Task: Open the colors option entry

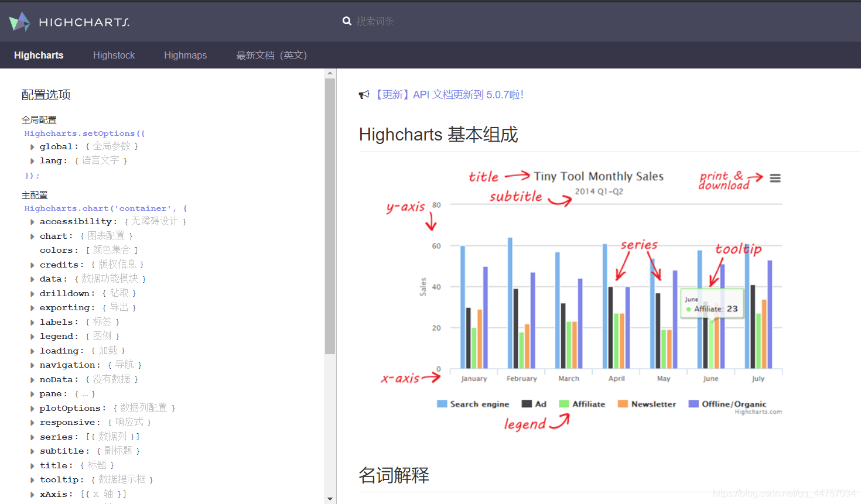Action: tap(88, 250)
